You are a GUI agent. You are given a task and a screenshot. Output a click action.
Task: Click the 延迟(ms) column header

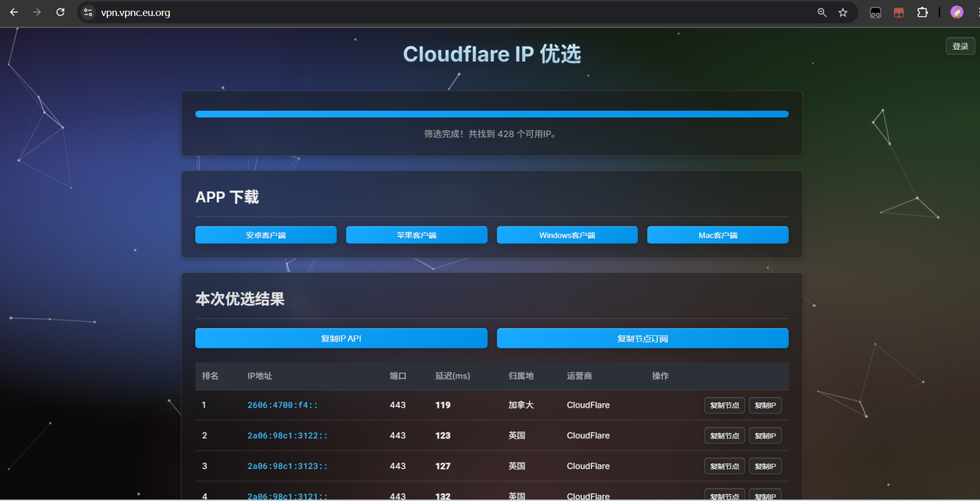(x=452, y=376)
